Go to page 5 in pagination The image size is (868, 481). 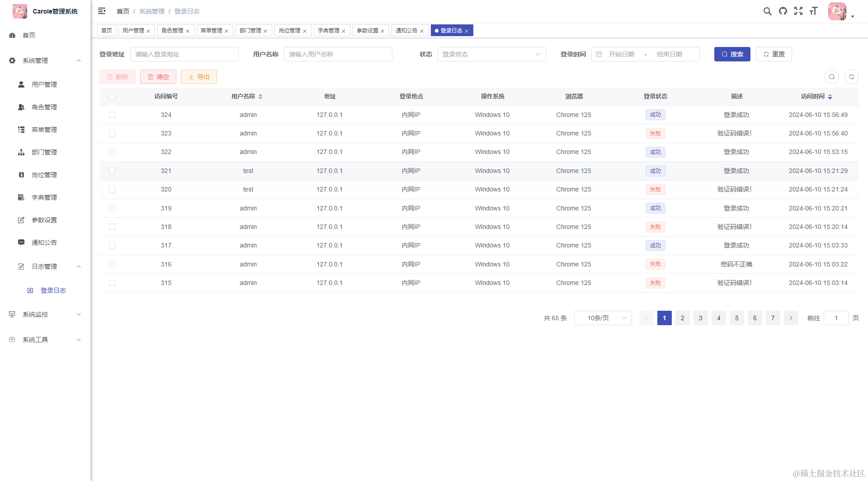tap(736, 318)
